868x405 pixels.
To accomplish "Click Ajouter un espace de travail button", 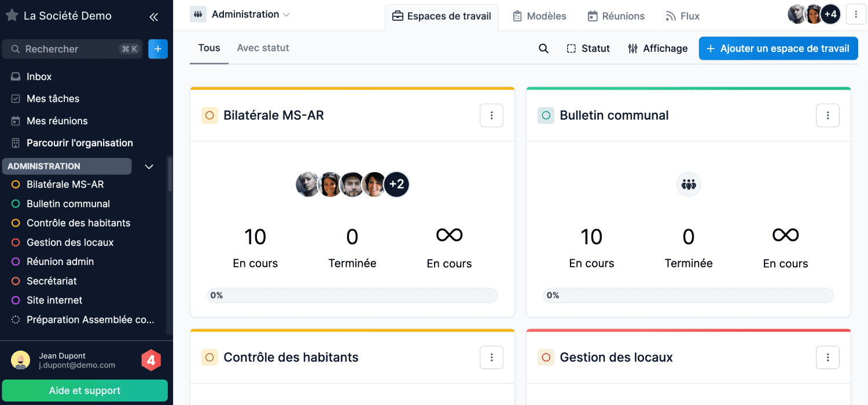I will (778, 49).
